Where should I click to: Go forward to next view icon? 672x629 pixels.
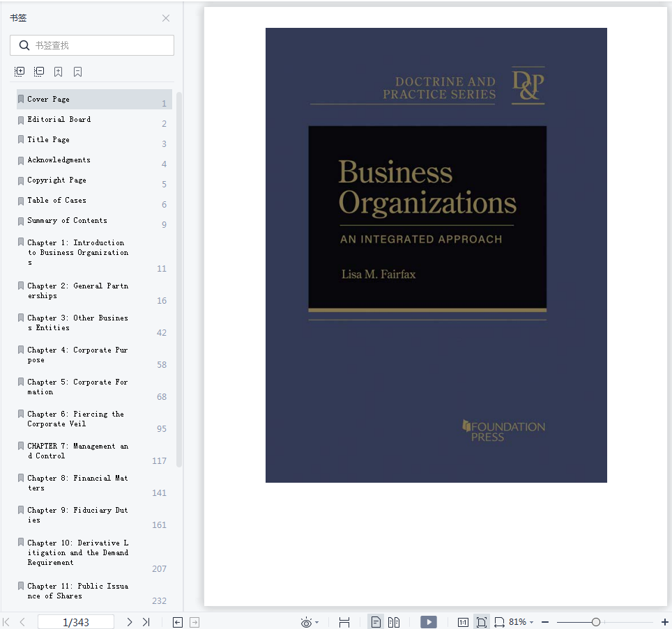(x=194, y=622)
